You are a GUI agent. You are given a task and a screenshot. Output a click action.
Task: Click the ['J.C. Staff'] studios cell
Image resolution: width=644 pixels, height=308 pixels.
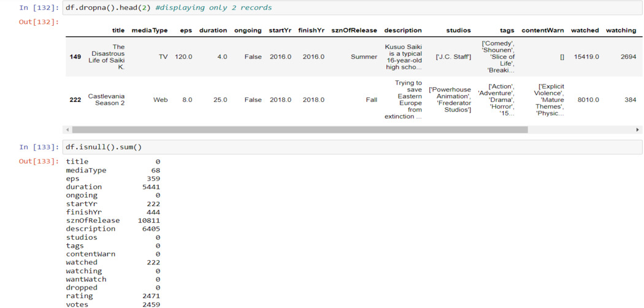453,56
